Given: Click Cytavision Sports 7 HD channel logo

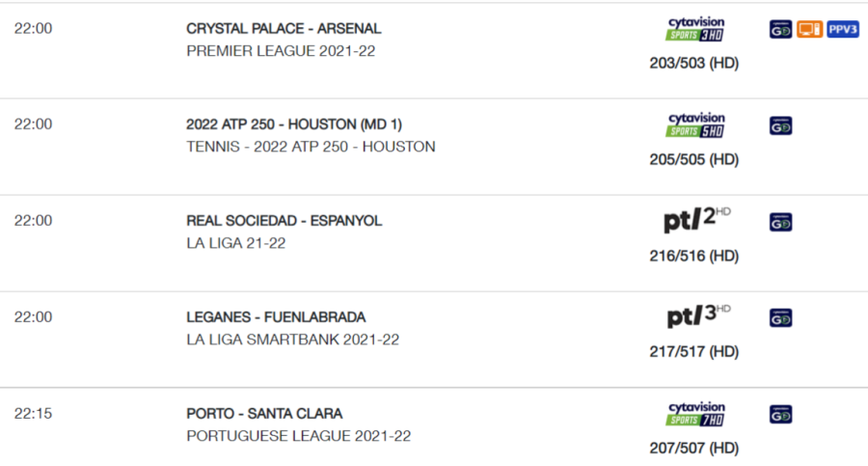Looking at the screenshot, I should click(x=695, y=415).
